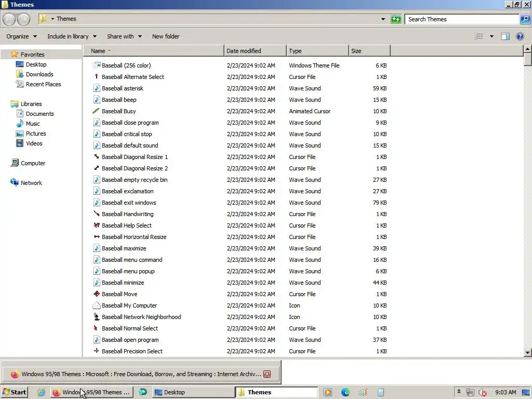Open the Include in library dropdown
This screenshot has height=399, width=532.
(72, 36)
